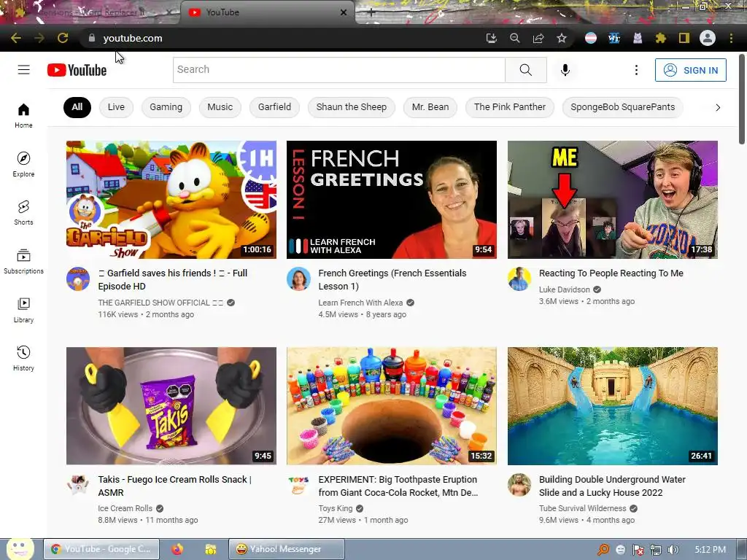
Task: Close the YouTube tab
Action: 344,12
